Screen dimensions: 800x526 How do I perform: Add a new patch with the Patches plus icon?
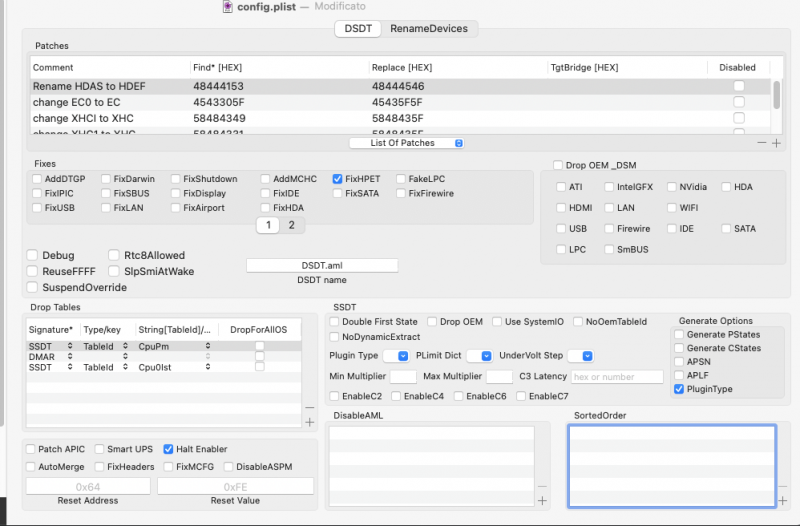[x=776, y=143]
